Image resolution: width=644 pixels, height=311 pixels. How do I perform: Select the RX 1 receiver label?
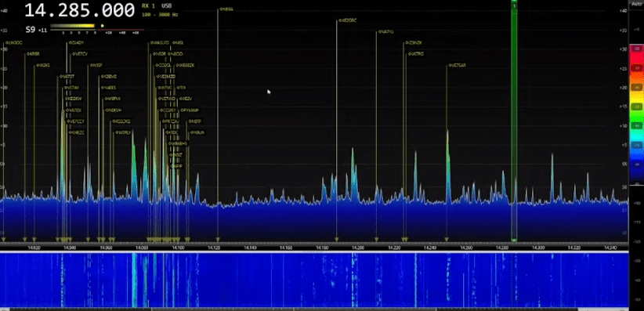(x=148, y=5)
